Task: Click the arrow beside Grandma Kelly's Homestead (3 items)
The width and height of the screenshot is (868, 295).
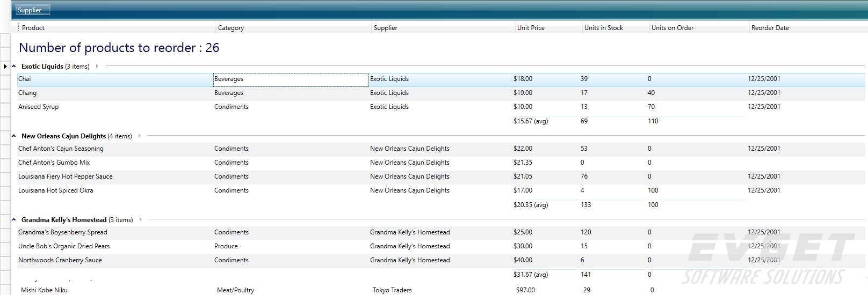Action: [x=141, y=220]
